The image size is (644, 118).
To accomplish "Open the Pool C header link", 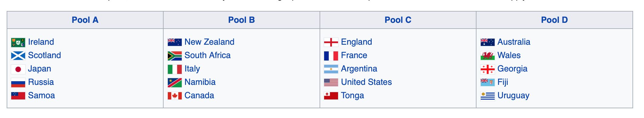I will point(398,20).
